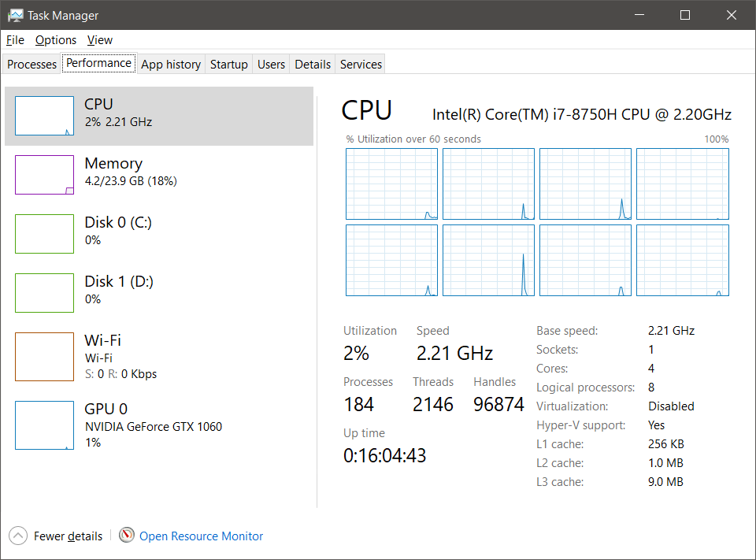
Task: Click the Up time value 0:16:04:43
Action: tap(385, 455)
